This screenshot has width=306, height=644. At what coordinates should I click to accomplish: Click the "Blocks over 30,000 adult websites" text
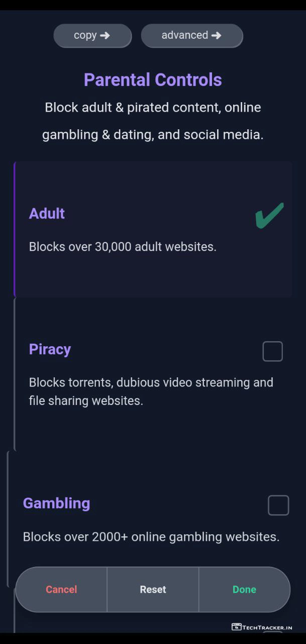123,247
